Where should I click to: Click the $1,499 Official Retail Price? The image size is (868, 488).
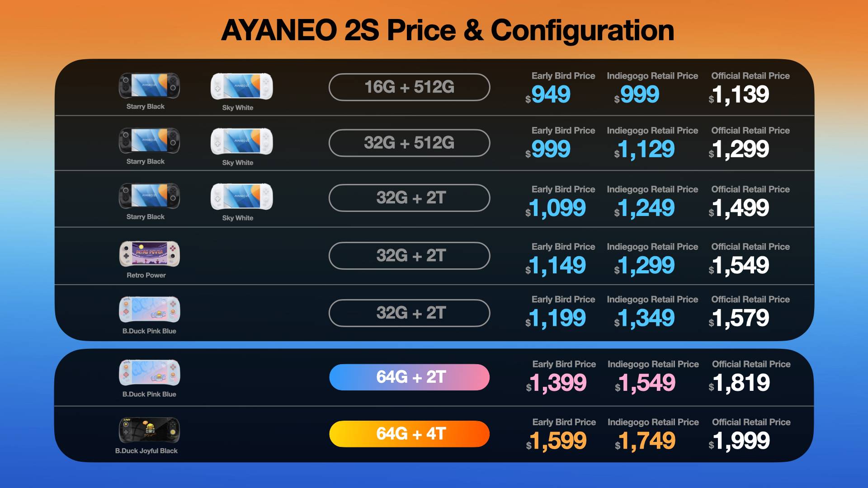[739, 208]
